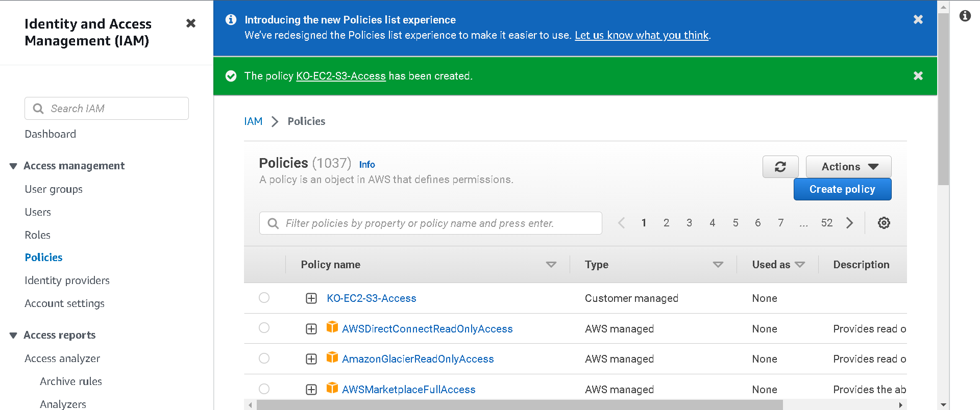
Task: Go to previous page of policies
Action: click(621, 223)
